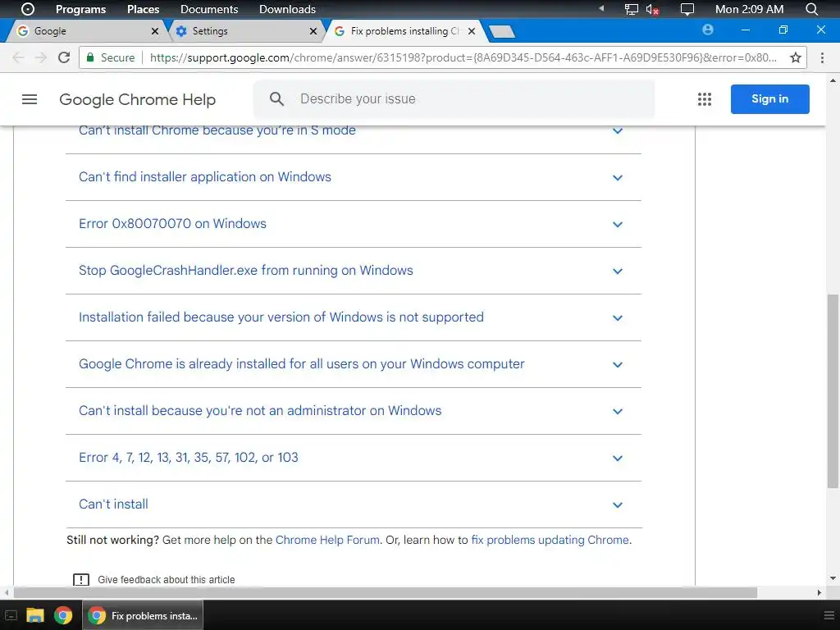Open the network display icon in top panel
Image resolution: width=840 pixels, height=630 pixels.
coord(632,9)
